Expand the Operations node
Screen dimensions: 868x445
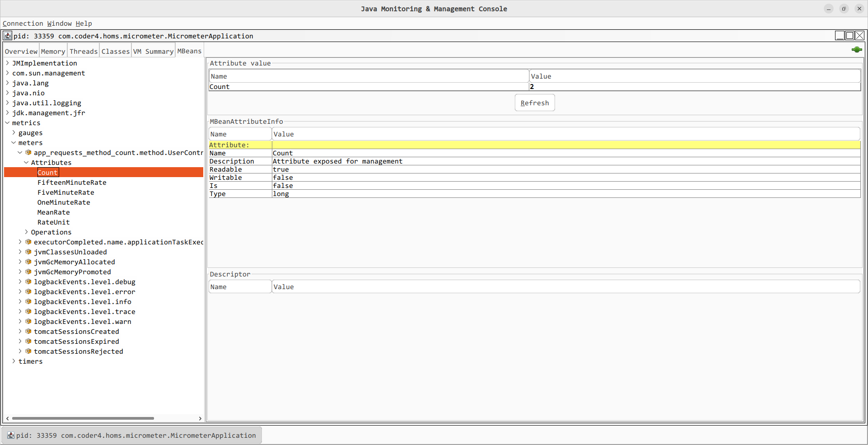pyautogui.click(x=26, y=232)
